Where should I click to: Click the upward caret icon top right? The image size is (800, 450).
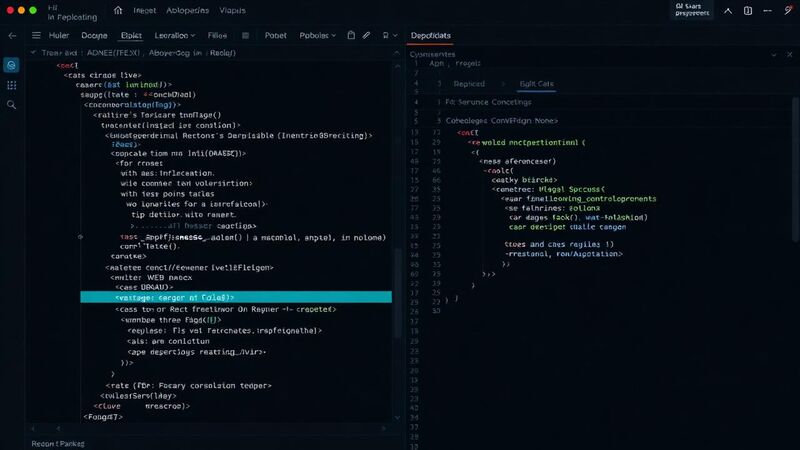pos(728,11)
